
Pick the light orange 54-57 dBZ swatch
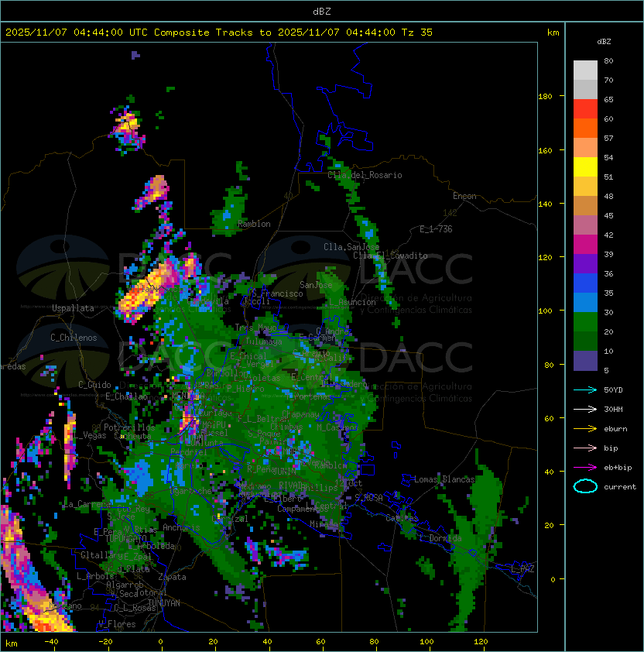(x=585, y=148)
